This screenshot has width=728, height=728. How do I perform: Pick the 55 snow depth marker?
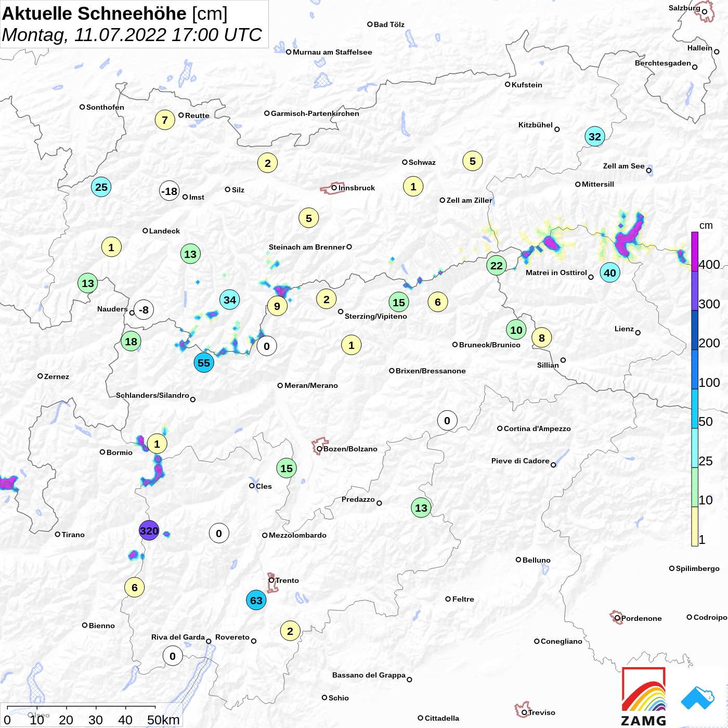click(204, 363)
